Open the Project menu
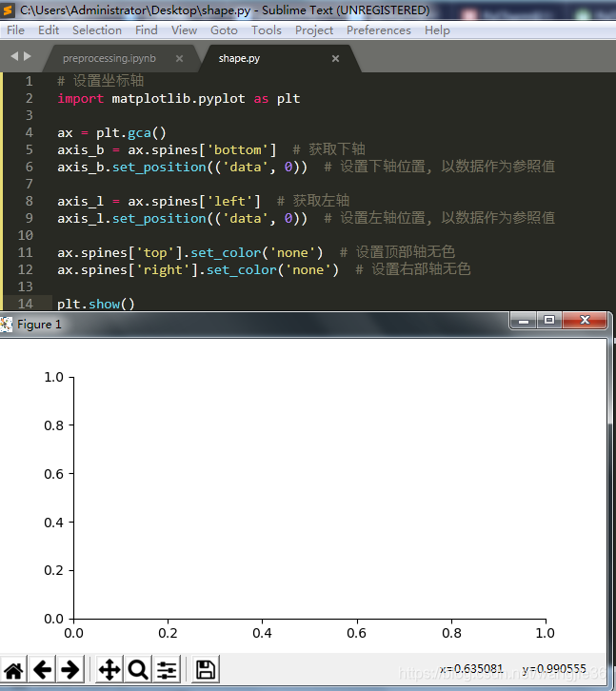The height and width of the screenshot is (691, 616). 314,30
